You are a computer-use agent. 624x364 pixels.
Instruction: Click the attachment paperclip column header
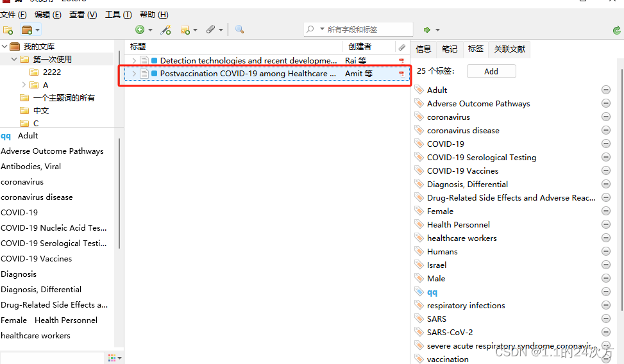(402, 47)
